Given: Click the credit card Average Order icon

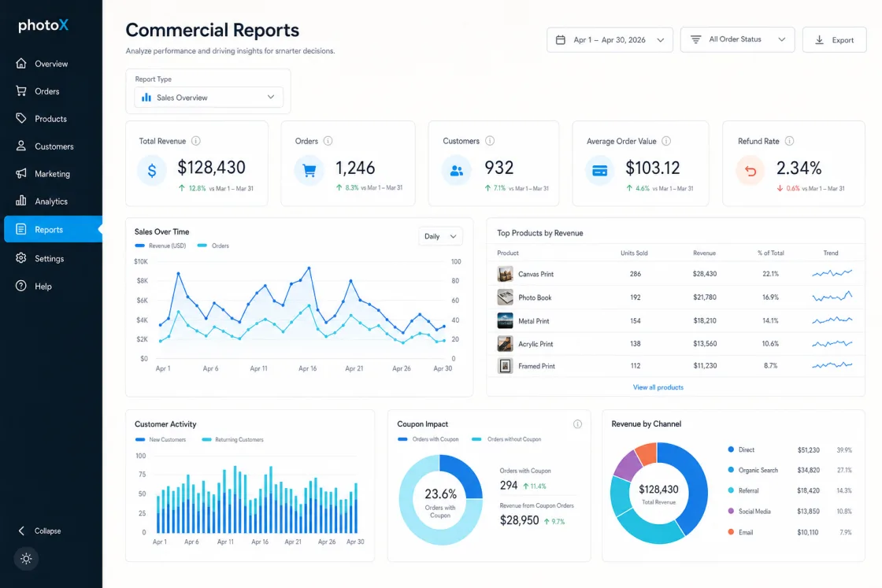Looking at the screenshot, I should [600, 170].
